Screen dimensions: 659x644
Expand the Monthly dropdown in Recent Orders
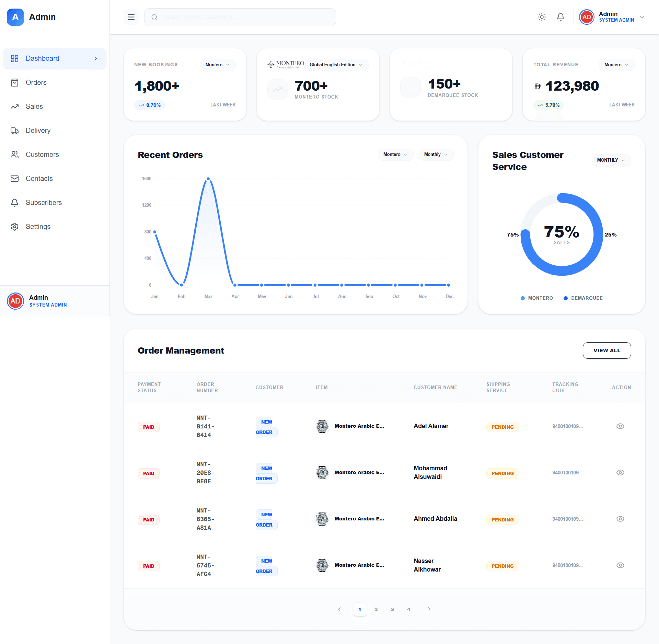pyautogui.click(x=436, y=154)
